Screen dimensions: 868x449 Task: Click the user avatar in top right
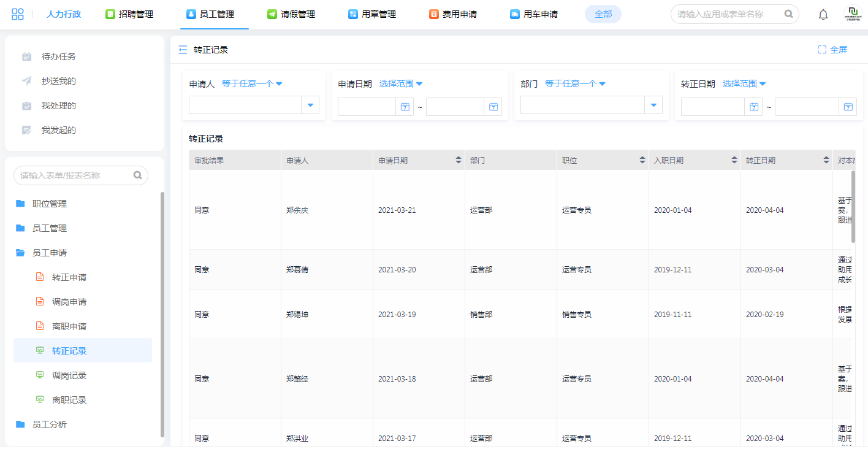click(853, 14)
